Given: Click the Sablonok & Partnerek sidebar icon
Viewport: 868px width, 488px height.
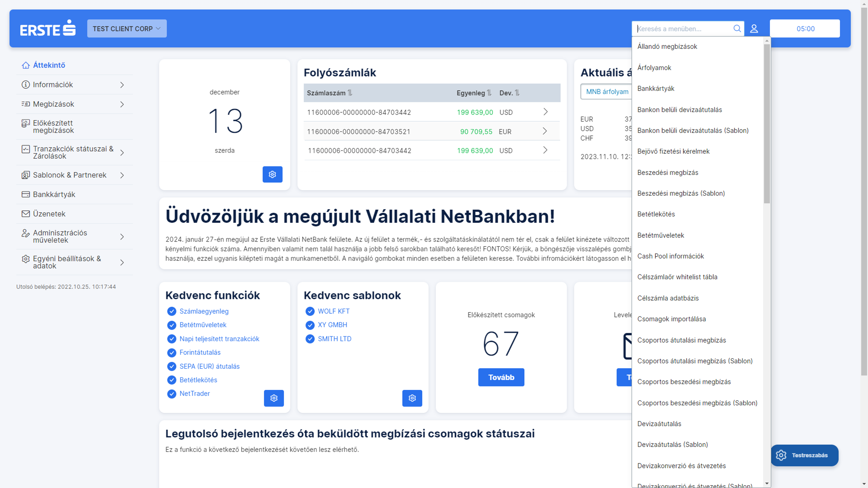Looking at the screenshot, I should 26,175.
